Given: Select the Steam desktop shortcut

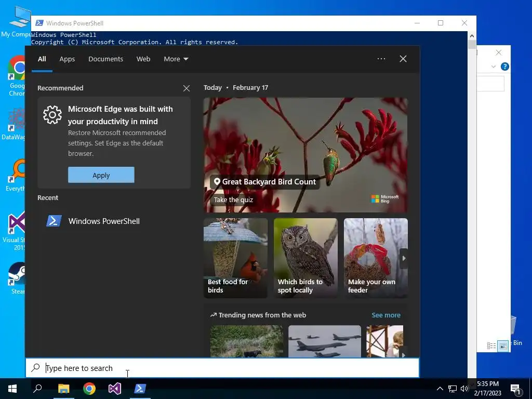Looking at the screenshot, I should (x=17, y=278).
